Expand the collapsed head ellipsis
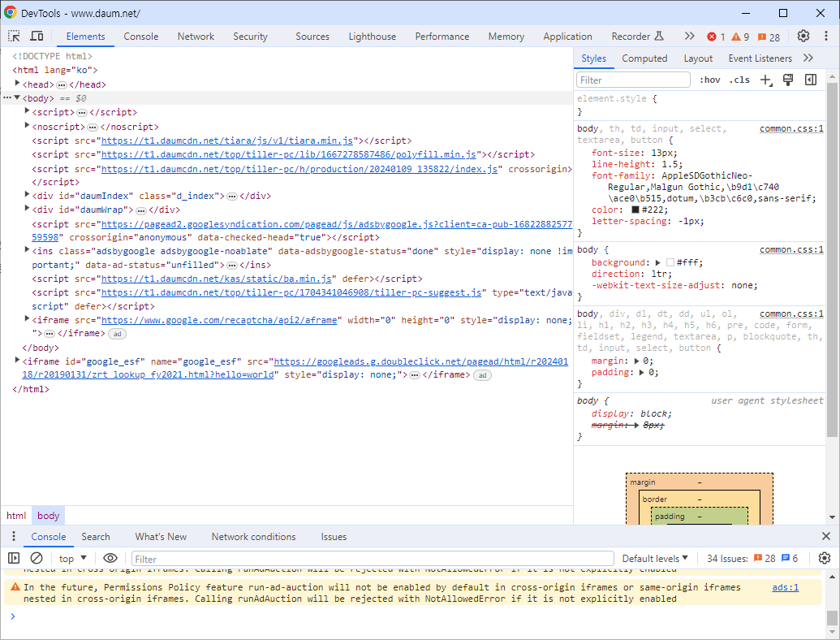840x640 pixels. tap(62, 84)
